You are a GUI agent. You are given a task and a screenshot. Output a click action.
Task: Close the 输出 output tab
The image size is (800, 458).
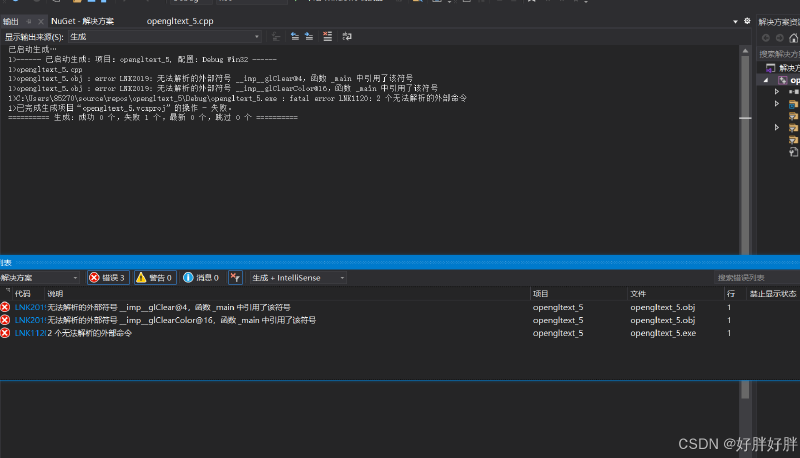(x=41, y=21)
